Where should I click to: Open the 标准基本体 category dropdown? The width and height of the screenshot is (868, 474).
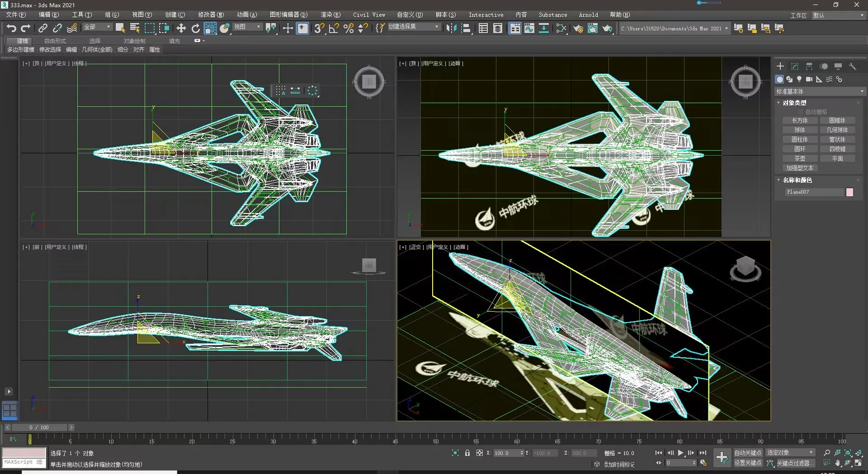[820, 91]
